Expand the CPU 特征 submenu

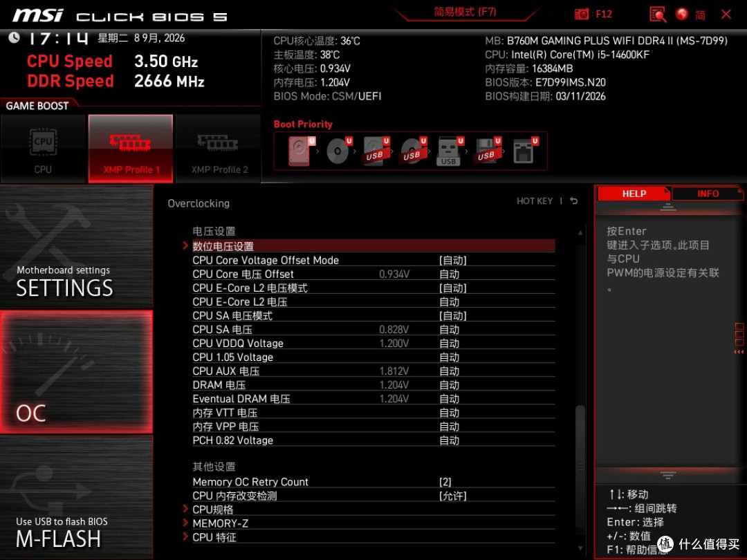tap(373, 536)
